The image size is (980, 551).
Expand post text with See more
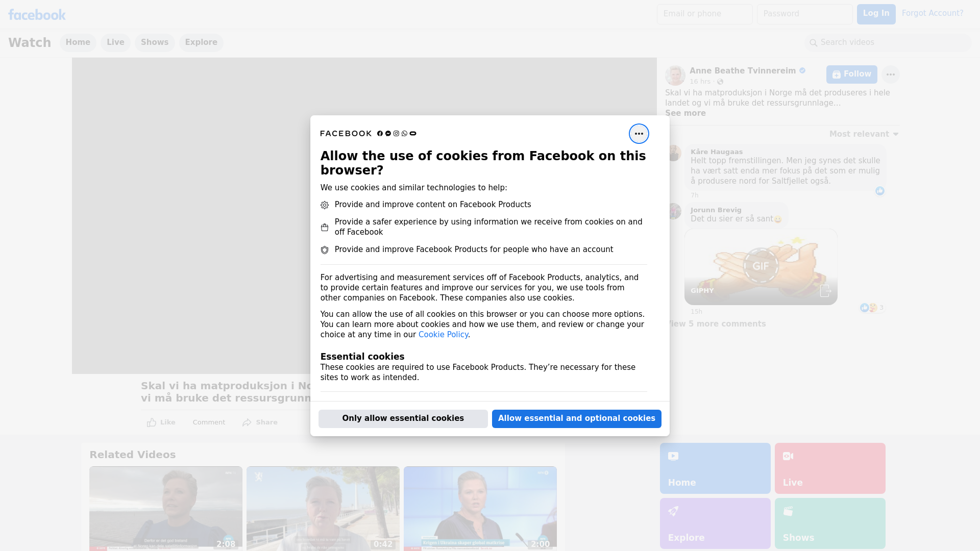point(685,113)
